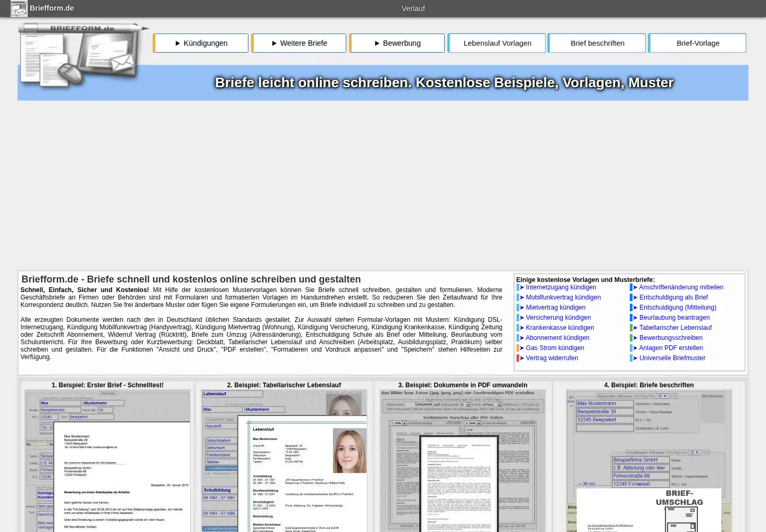The height and width of the screenshot is (532, 766).
Task: Open the Brief-Vorlage menu item
Action: coord(698,43)
